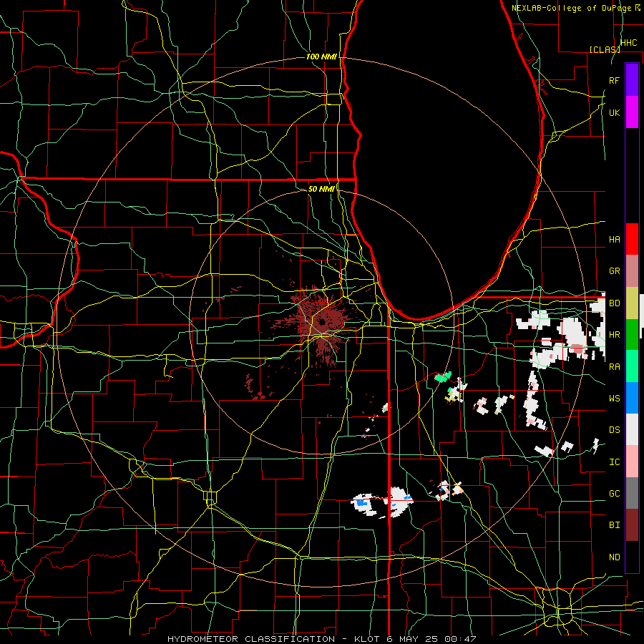This screenshot has height=644, width=644.
Task: Select the light pink IC legend swatch
Action: (x=632, y=462)
